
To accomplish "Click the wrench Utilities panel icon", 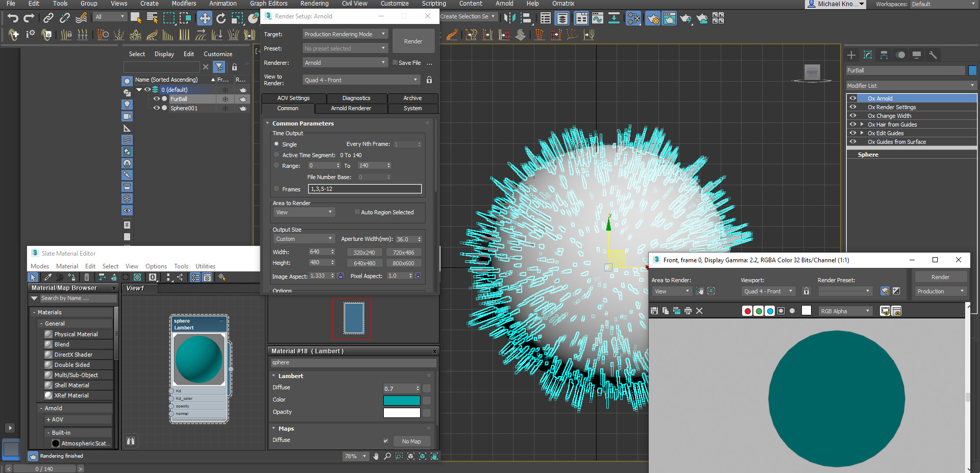I will [933, 55].
